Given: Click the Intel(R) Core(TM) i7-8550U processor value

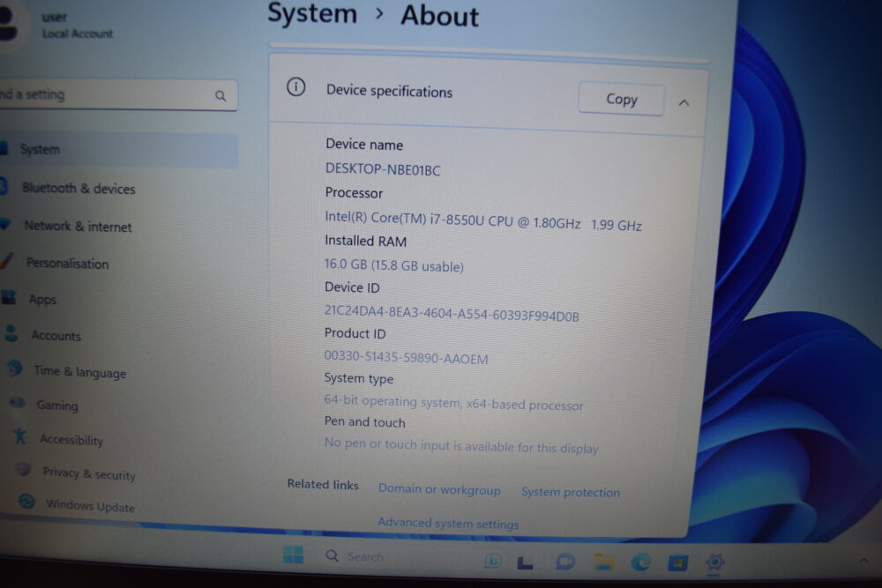Looking at the screenshot, I should pos(483,221).
